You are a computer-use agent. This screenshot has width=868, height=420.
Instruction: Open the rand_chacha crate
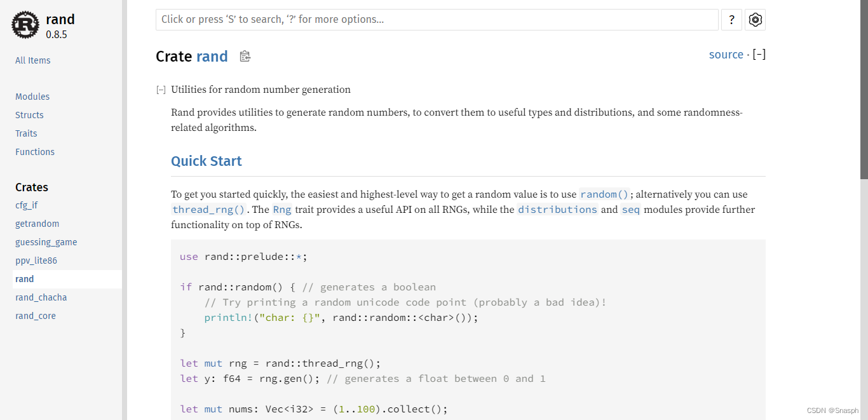coord(41,297)
